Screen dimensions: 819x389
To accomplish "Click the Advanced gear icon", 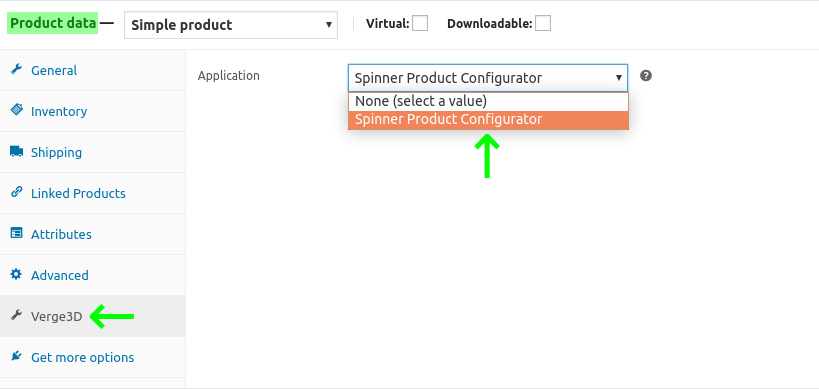I will tap(16, 274).
